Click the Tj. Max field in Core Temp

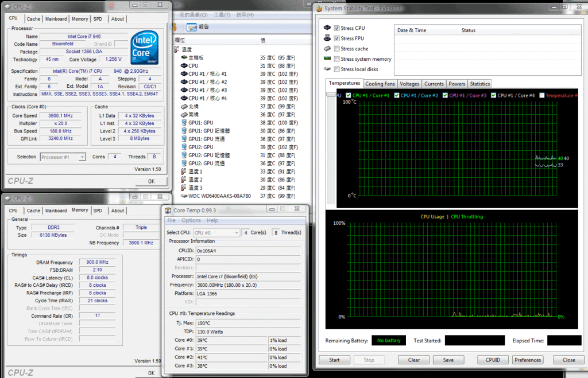coord(248,324)
